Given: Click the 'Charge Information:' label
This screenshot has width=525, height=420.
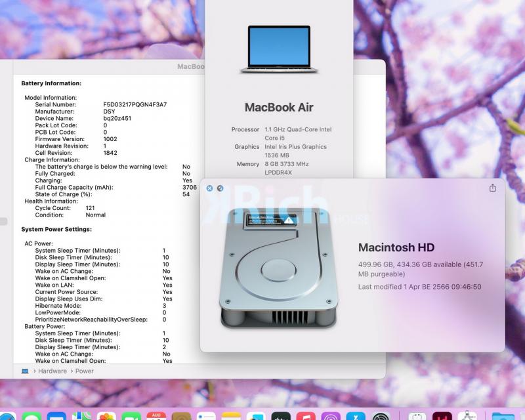Looking at the screenshot, I should pos(52,159).
